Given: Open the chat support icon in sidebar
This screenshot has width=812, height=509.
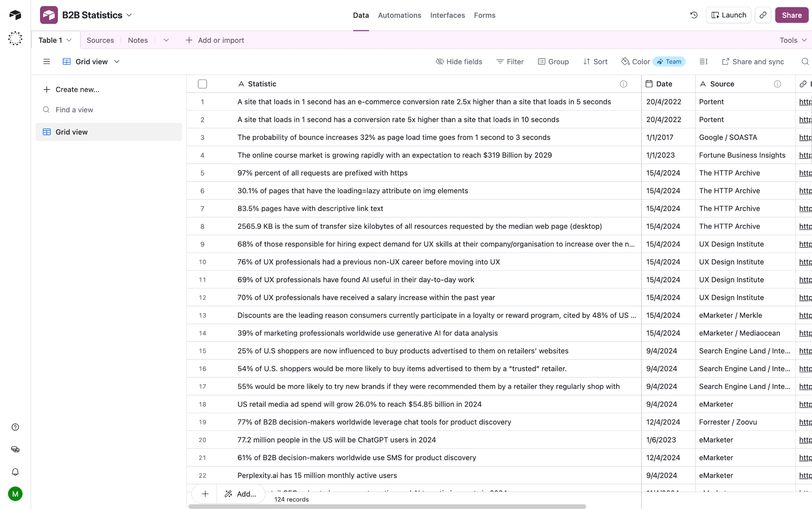Looking at the screenshot, I should point(15,449).
